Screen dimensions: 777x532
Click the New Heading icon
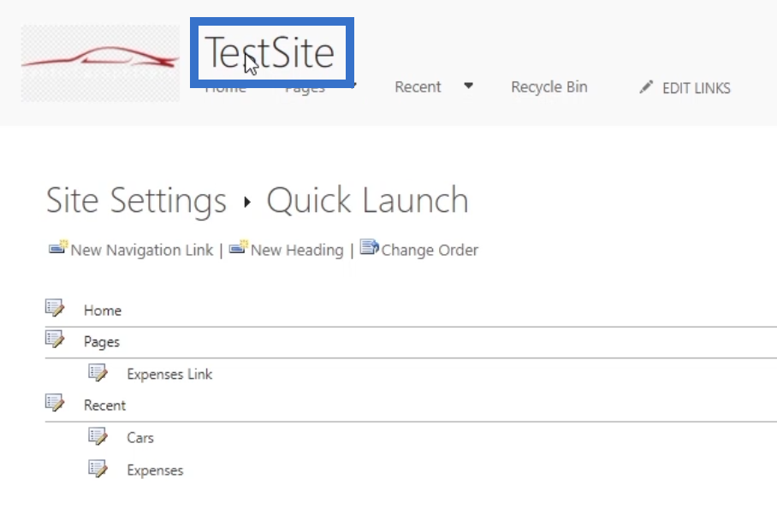click(239, 247)
